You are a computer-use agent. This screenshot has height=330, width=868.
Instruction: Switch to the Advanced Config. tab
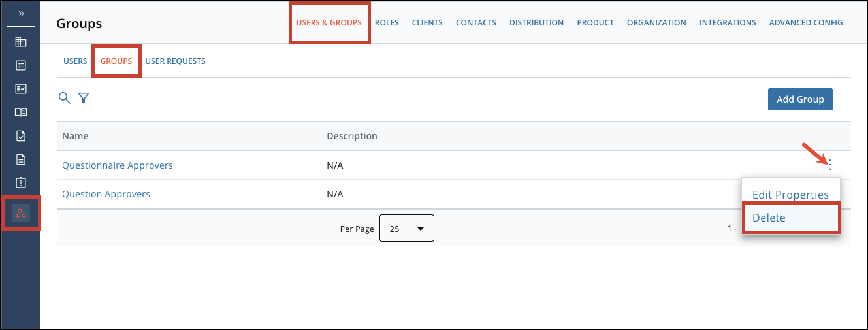point(807,22)
